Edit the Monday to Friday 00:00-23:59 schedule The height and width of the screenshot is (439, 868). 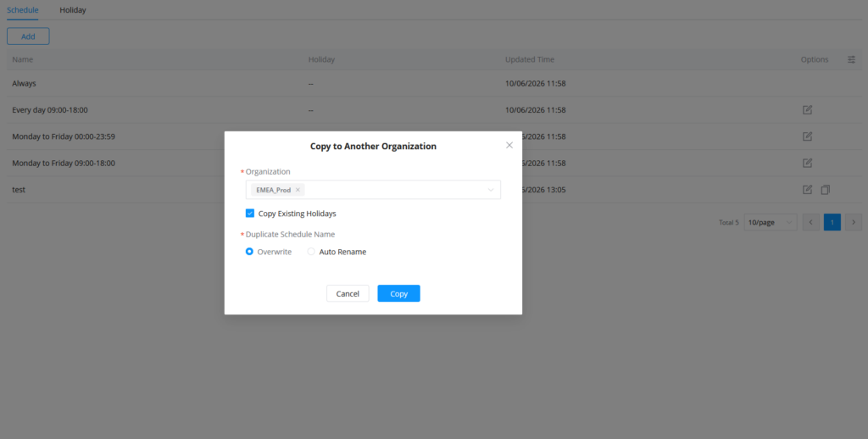[x=807, y=136]
